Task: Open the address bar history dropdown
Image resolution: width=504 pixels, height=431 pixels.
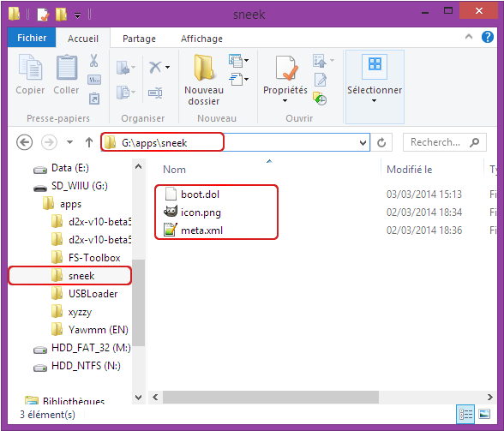Action: coord(363,142)
